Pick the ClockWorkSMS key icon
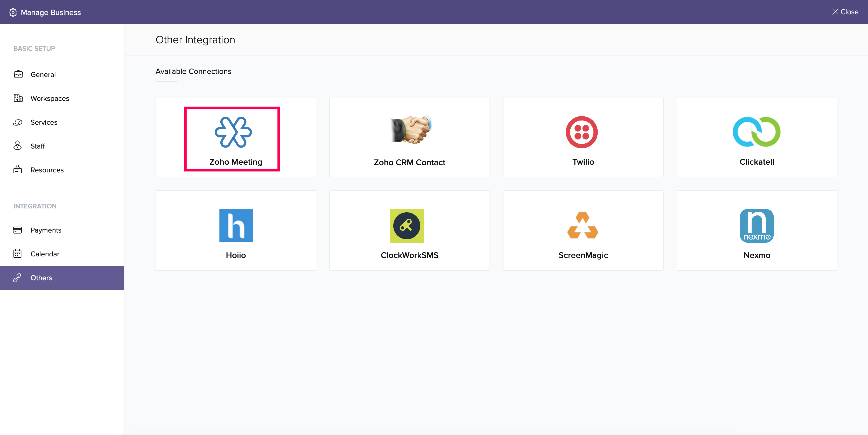 (x=406, y=226)
